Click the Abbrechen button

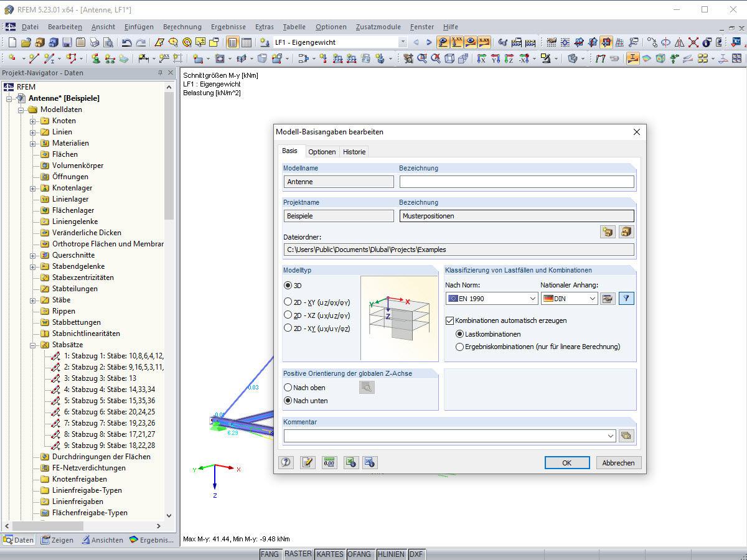[x=619, y=463]
